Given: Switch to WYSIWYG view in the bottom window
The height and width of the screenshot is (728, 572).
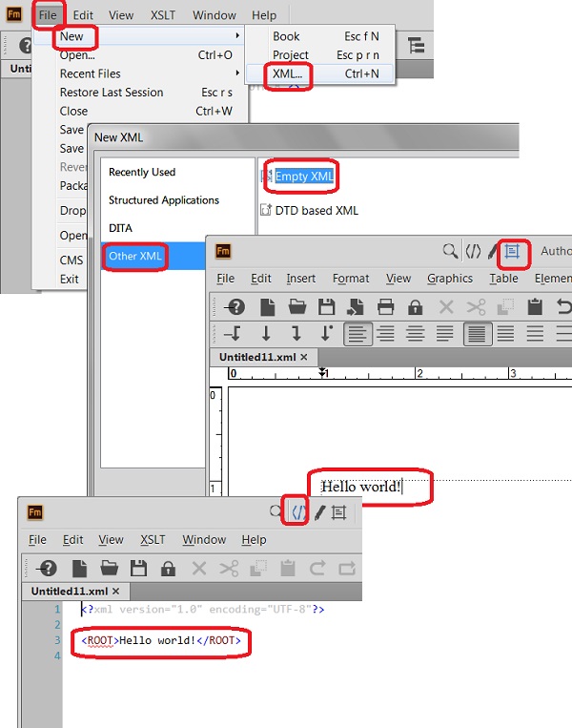Looking at the screenshot, I should click(x=338, y=512).
